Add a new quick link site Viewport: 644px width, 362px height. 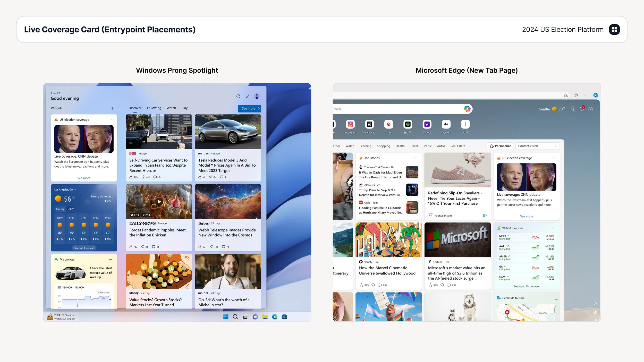click(x=465, y=124)
